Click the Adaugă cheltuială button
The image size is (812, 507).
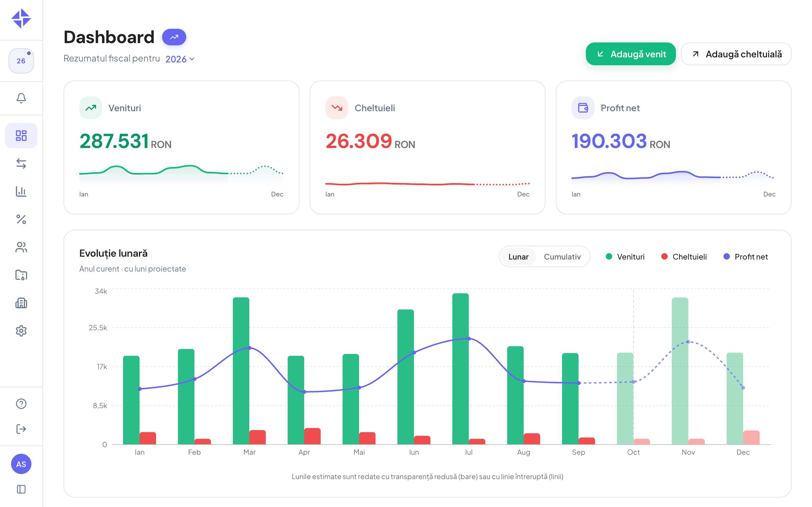pos(736,54)
